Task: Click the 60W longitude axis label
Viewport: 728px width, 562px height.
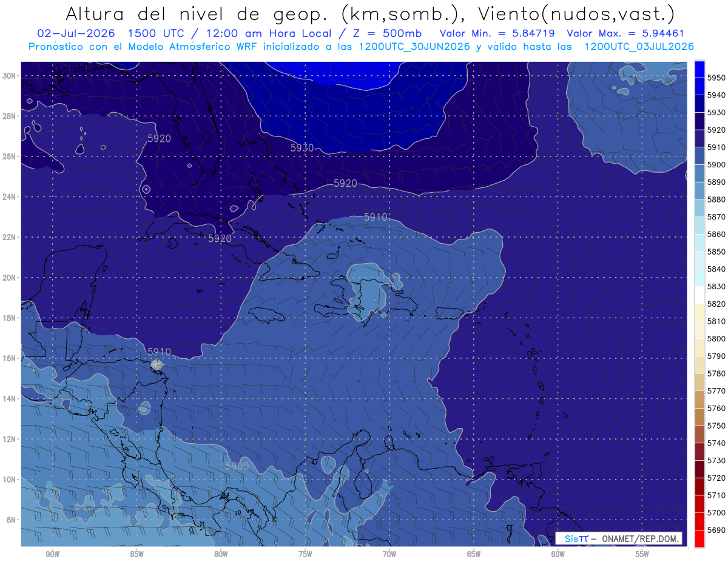Action: [558, 554]
